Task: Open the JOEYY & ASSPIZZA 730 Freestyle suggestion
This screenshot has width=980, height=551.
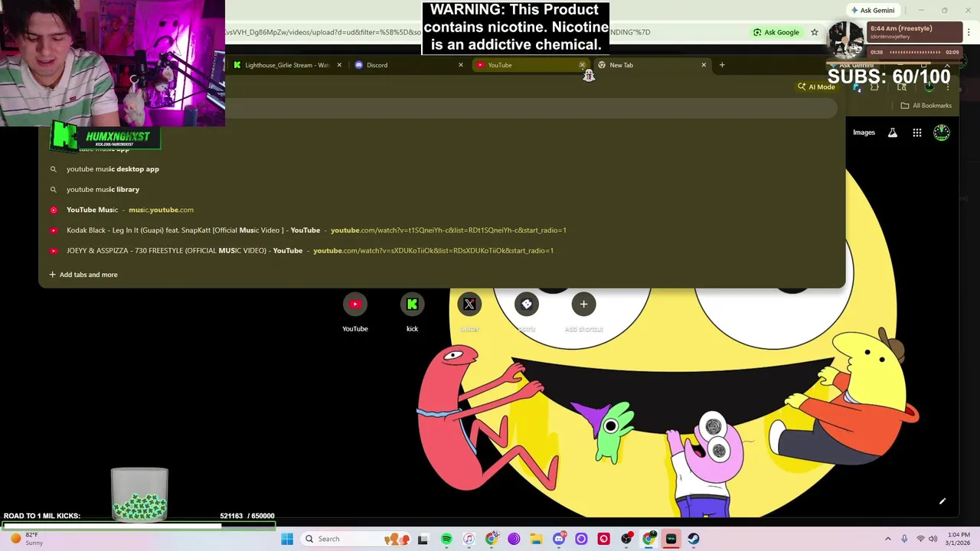Action: click(x=442, y=250)
